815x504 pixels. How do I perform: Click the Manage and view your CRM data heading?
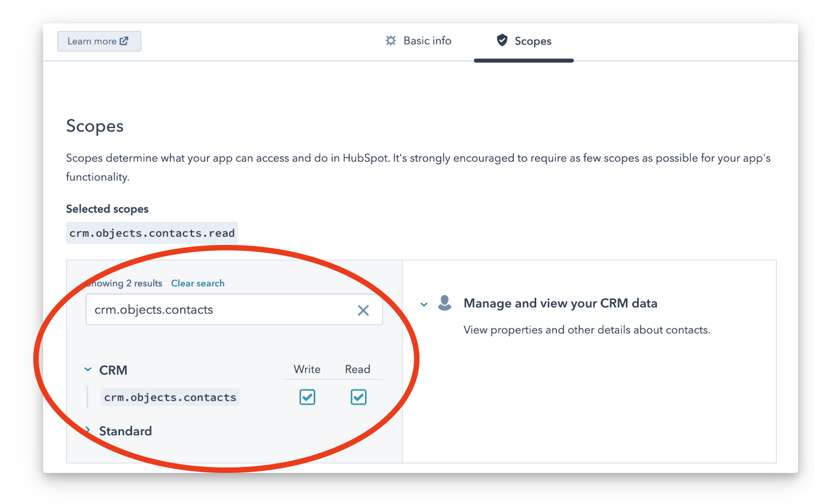coord(560,303)
